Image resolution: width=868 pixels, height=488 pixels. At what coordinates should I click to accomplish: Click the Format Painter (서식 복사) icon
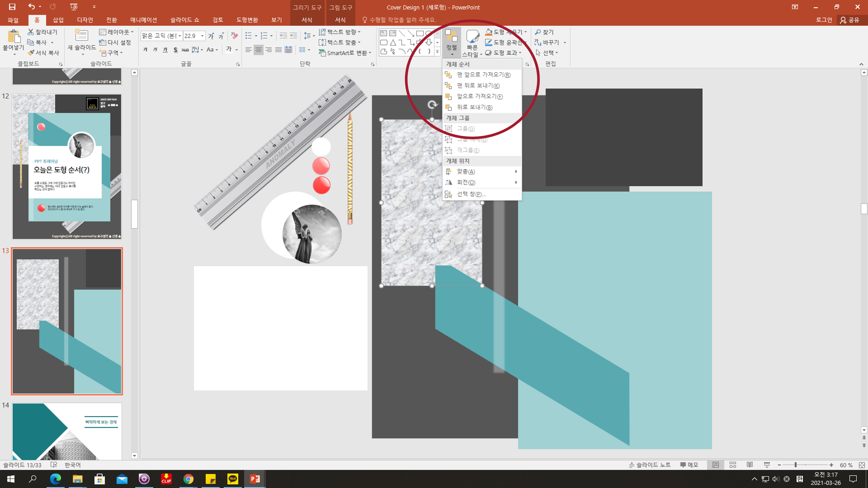click(31, 53)
